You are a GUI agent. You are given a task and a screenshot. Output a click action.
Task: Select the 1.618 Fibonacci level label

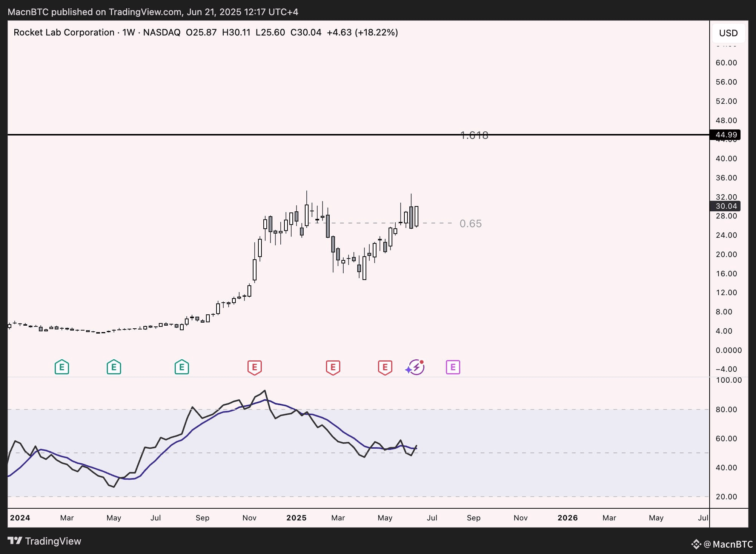pos(474,135)
